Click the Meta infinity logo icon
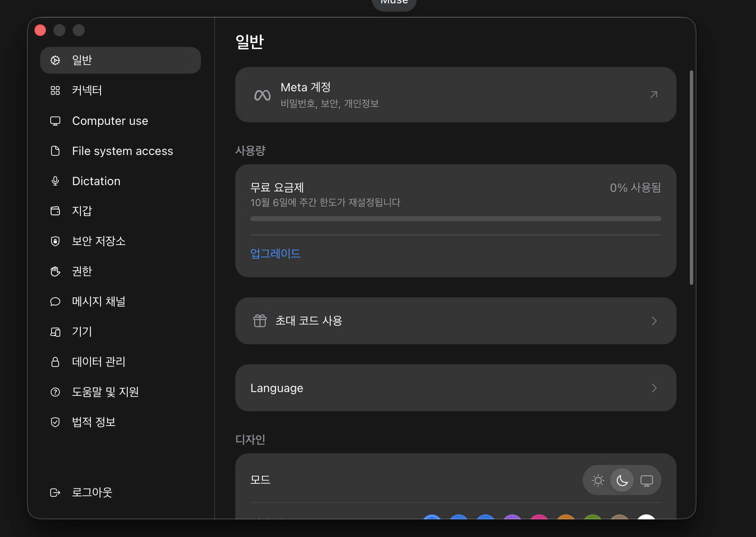This screenshot has height=537, width=756. click(x=262, y=95)
